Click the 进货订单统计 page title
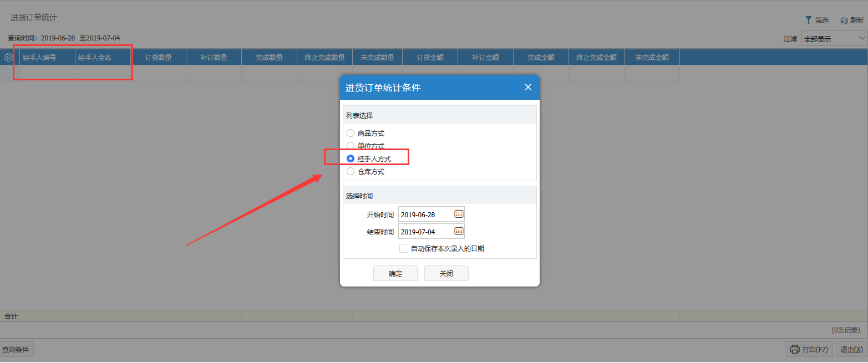 pos(33,18)
